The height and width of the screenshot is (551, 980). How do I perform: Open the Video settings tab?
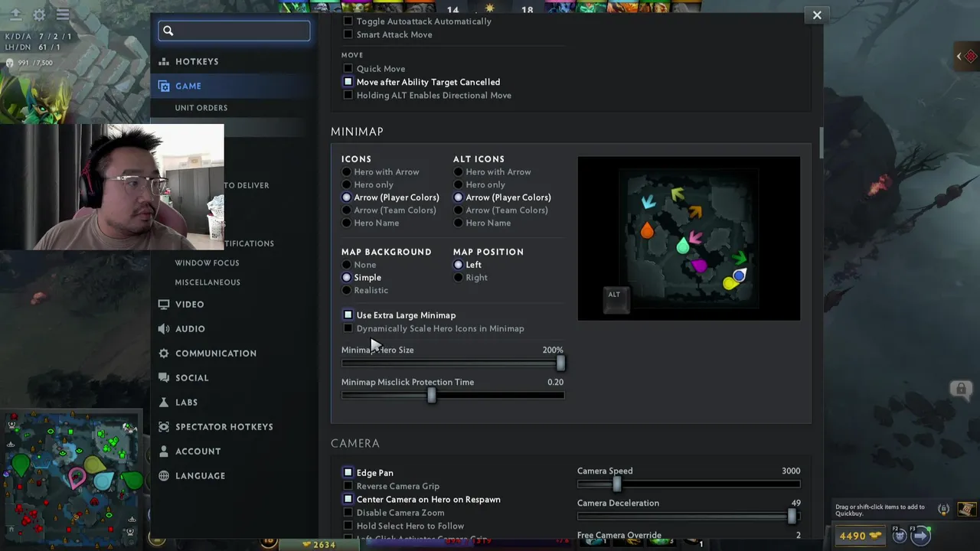189,304
